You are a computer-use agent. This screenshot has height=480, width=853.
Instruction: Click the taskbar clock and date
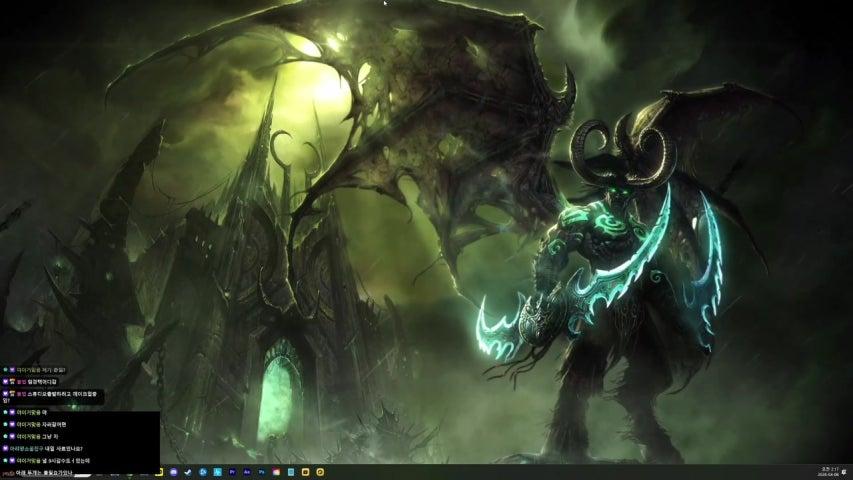coord(825,470)
